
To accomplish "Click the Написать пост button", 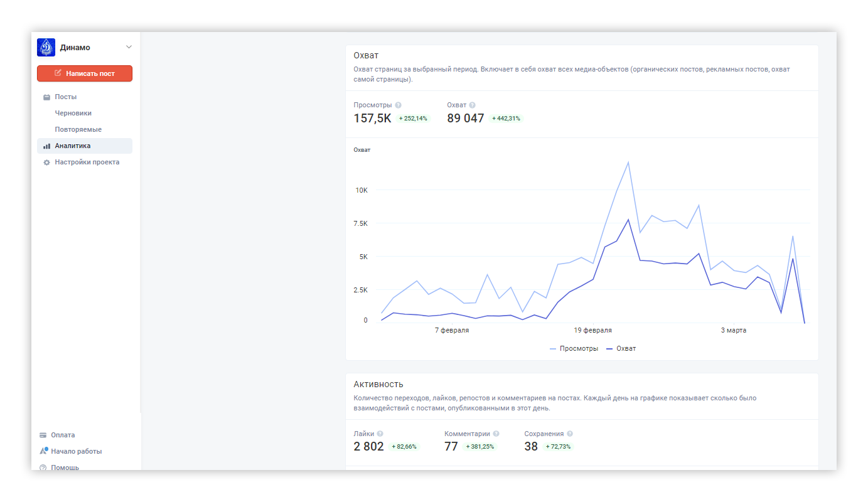I will [x=85, y=73].
